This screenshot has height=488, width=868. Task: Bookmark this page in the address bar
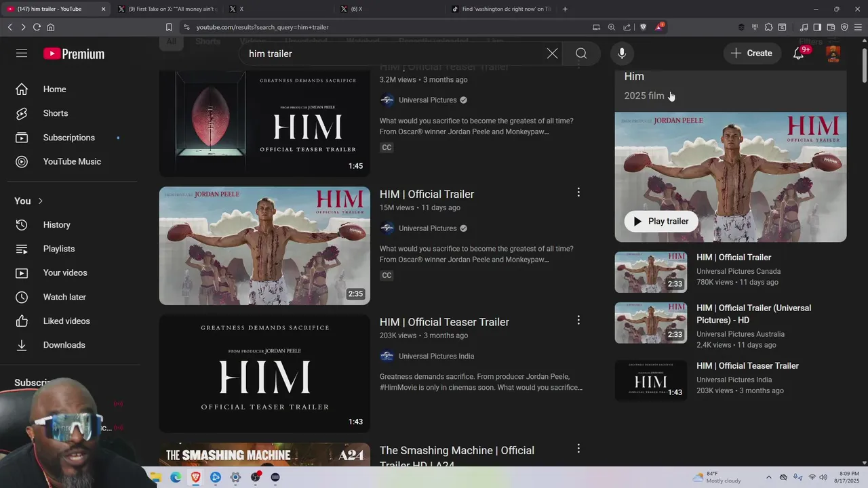169,27
